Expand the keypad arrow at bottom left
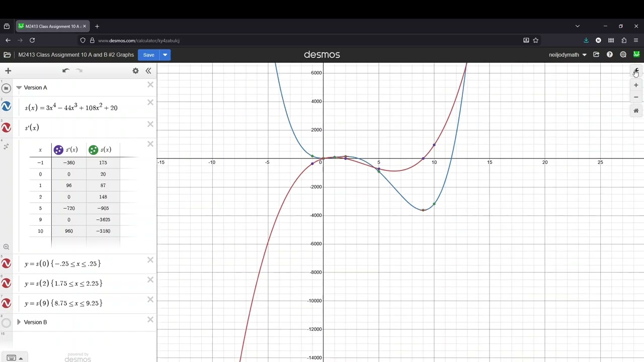Viewport: 644px width, 362px height. tap(21, 358)
